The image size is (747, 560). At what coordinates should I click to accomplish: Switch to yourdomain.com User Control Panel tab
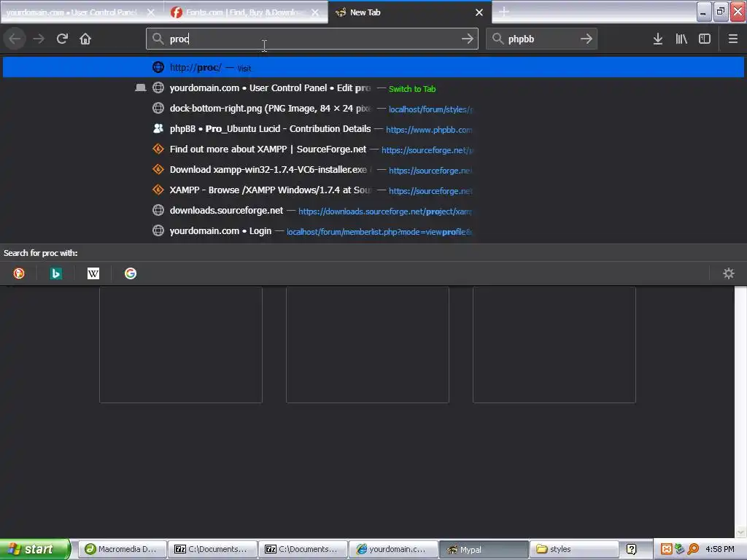coord(82,12)
